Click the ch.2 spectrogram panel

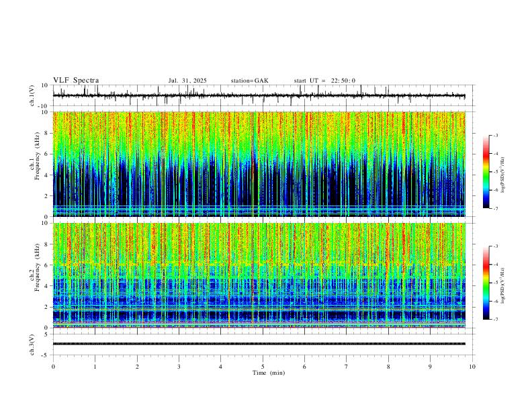[x=259, y=275]
